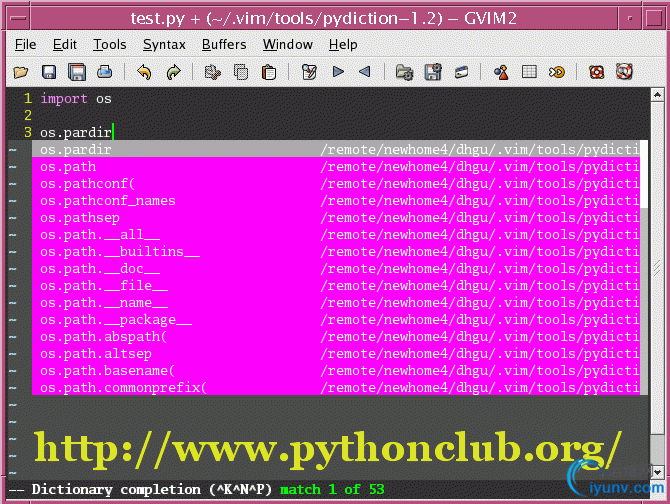Undo last change with curved-arrow icon
Image resolution: width=670 pixels, height=504 pixels.
click(x=144, y=72)
